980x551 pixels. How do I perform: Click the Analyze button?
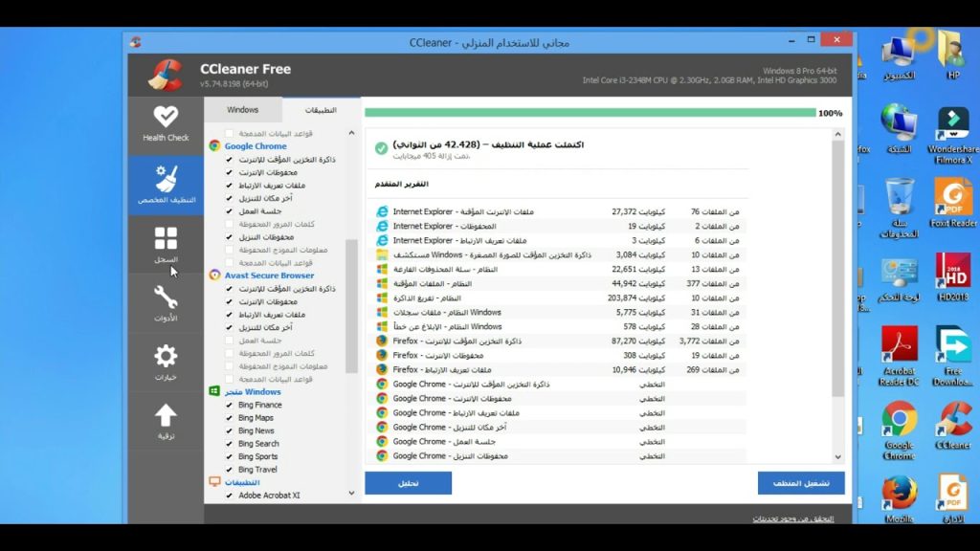pos(408,483)
